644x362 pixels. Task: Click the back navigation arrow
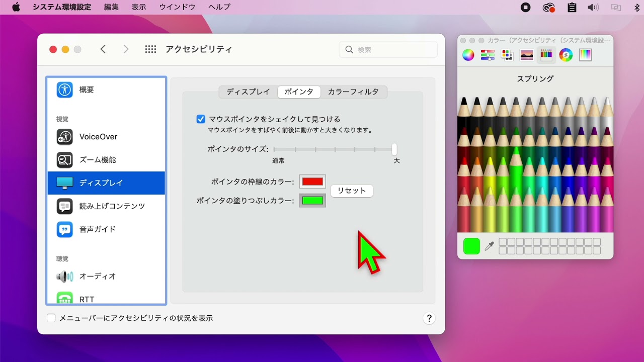[103, 49]
